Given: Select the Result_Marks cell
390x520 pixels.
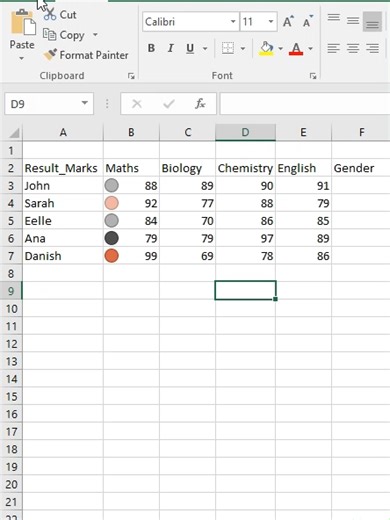Looking at the screenshot, I should 63,168.
